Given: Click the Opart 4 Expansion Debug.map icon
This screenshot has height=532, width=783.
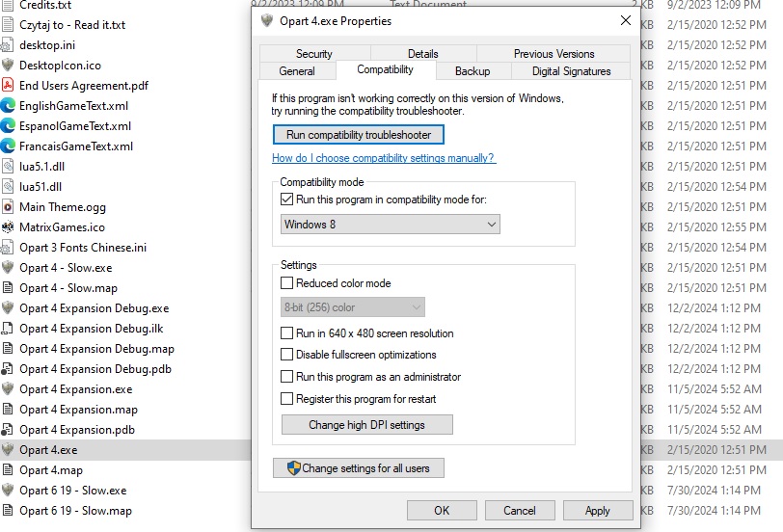Looking at the screenshot, I should (8, 348).
